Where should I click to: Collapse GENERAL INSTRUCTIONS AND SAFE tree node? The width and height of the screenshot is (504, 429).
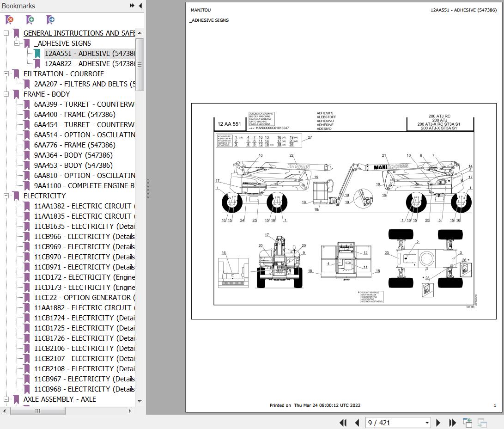click(6, 33)
